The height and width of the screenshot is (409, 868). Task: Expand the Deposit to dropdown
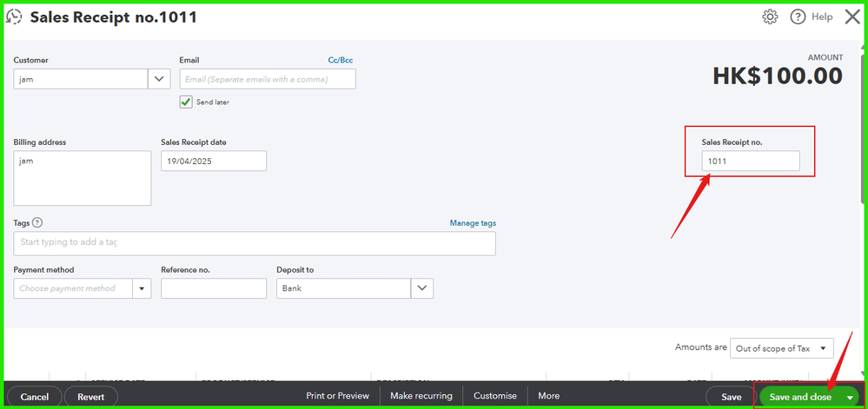click(421, 288)
